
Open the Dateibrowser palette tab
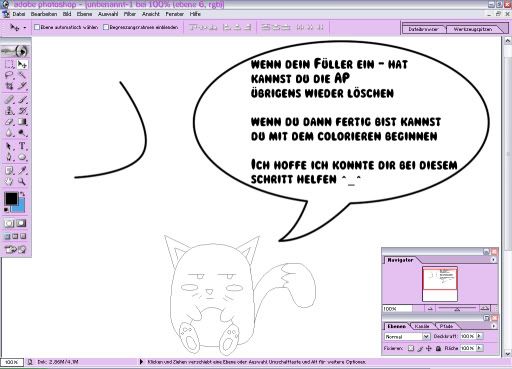coord(423,29)
